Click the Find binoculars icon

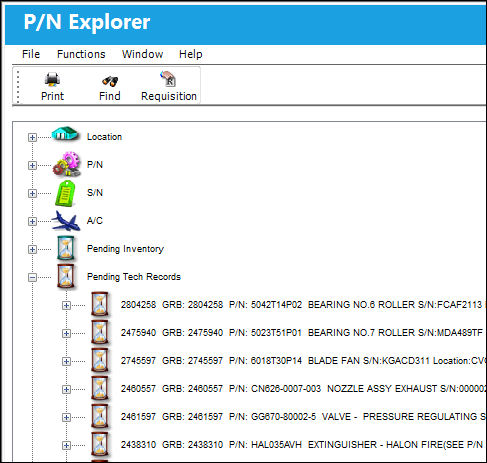pyautogui.click(x=110, y=81)
